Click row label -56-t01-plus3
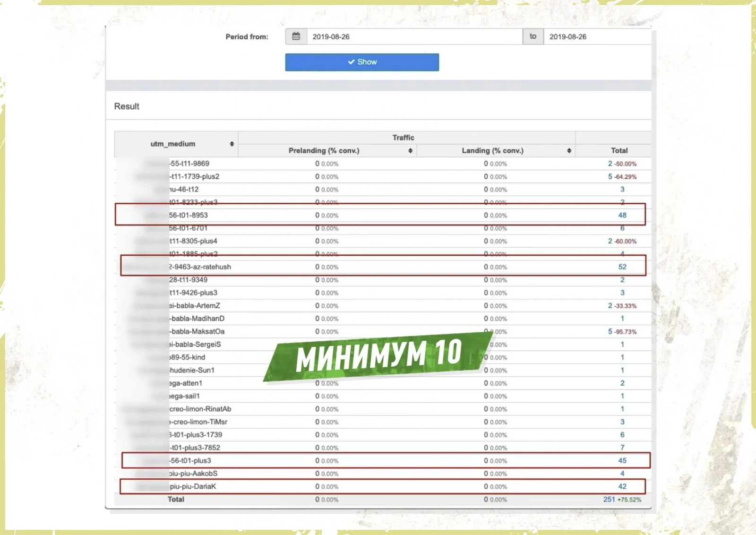This screenshot has height=535, width=756. (x=190, y=460)
